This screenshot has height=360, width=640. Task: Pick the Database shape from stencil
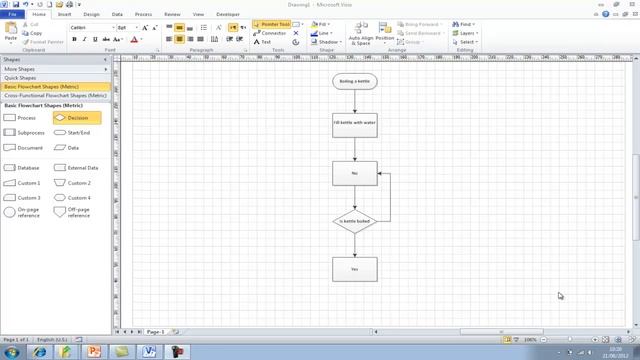click(22, 168)
